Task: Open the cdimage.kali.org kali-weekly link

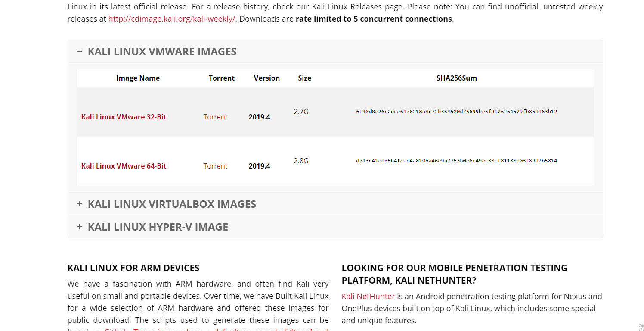Action: pyautogui.click(x=172, y=19)
